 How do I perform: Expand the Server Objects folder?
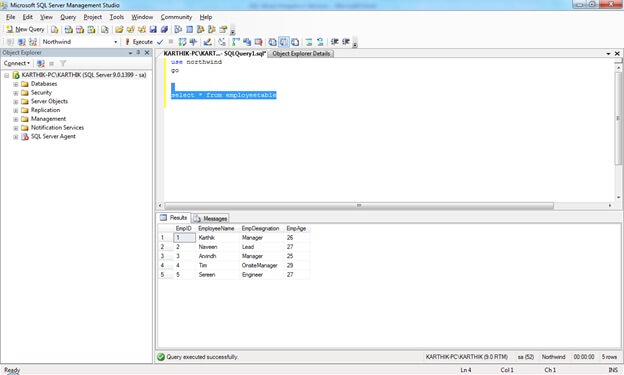pos(16,102)
